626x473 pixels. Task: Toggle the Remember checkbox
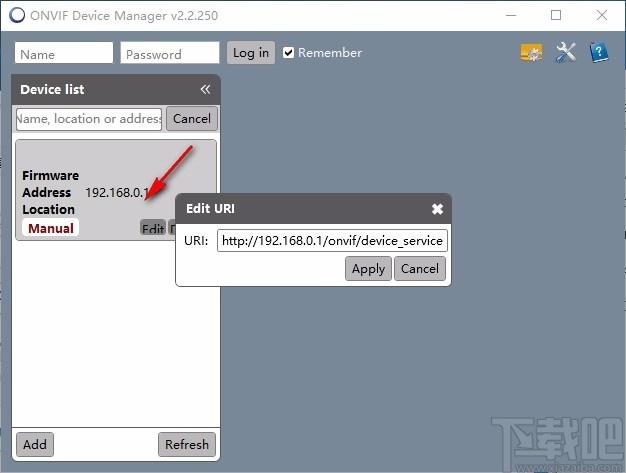289,53
